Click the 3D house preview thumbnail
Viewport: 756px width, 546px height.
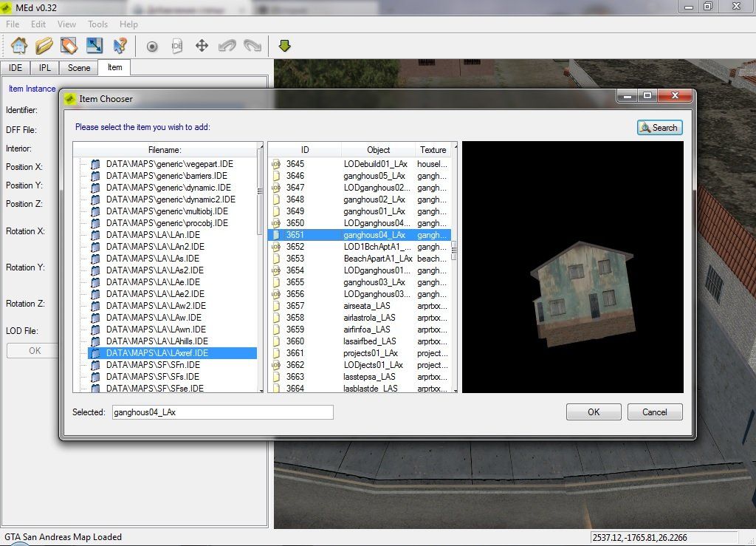point(573,267)
